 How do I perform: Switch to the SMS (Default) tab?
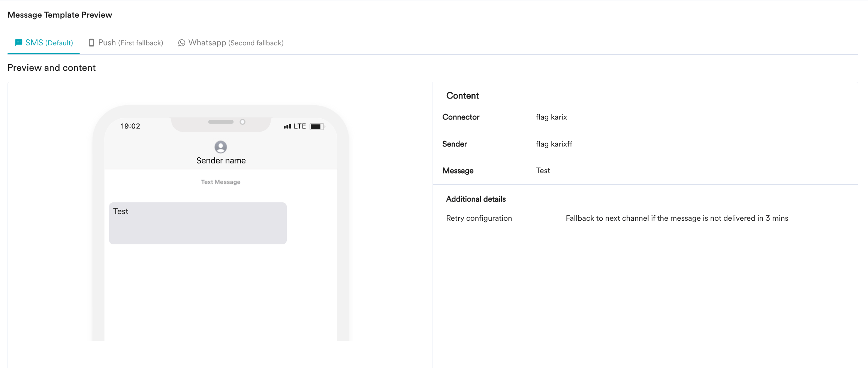pyautogui.click(x=44, y=43)
